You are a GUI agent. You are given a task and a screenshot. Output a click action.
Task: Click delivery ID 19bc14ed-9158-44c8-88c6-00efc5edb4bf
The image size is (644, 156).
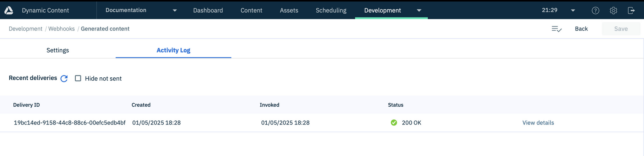[70, 122]
